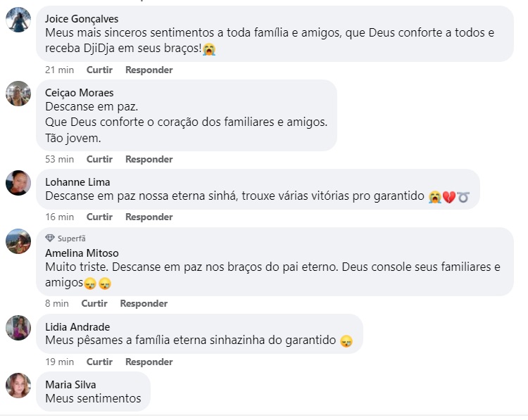Image resolution: width=528 pixels, height=420 pixels.
Task: Click Amelina Mitoso's profile avatar
Action: pos(18,241)
